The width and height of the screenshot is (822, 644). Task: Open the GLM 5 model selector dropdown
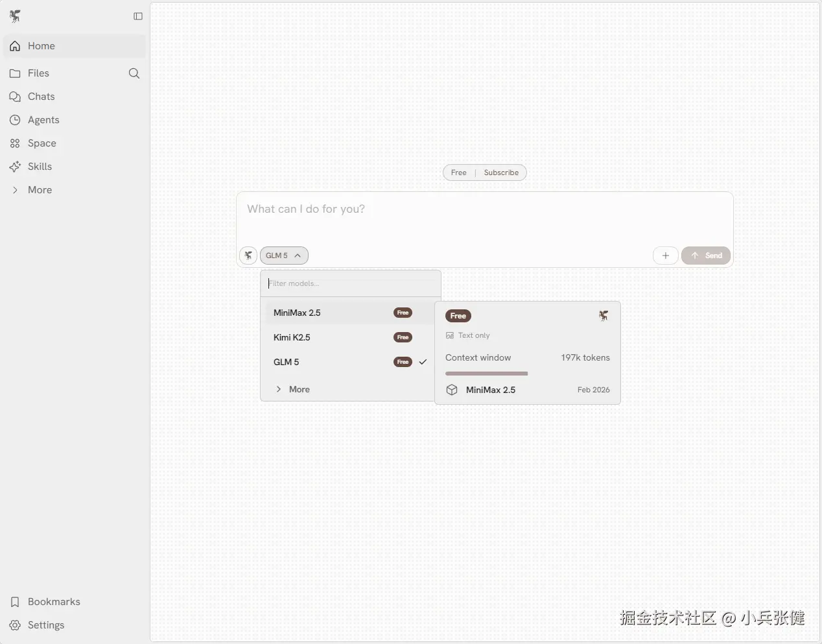click(284, 256)
